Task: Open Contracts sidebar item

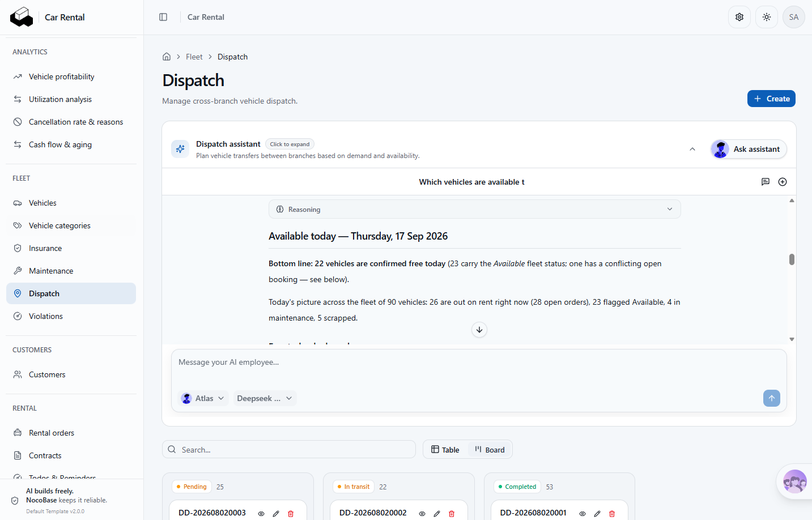Action: [71, 455]
